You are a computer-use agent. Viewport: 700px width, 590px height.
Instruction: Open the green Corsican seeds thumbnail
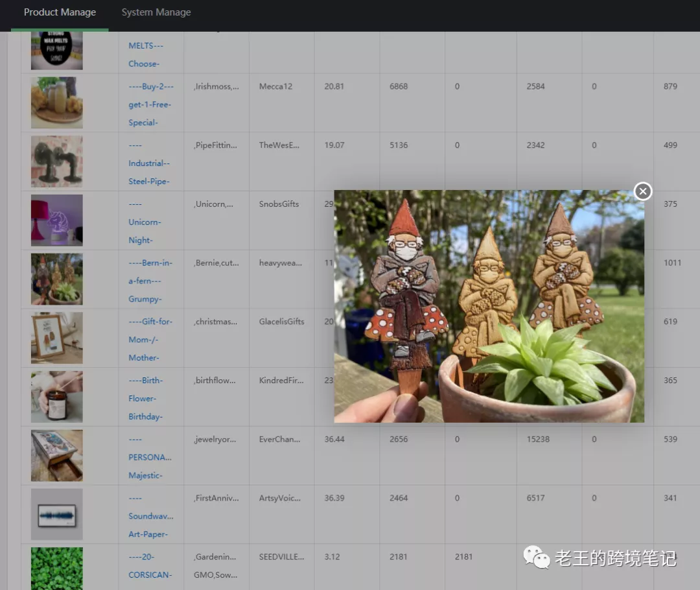pos(57,568)
